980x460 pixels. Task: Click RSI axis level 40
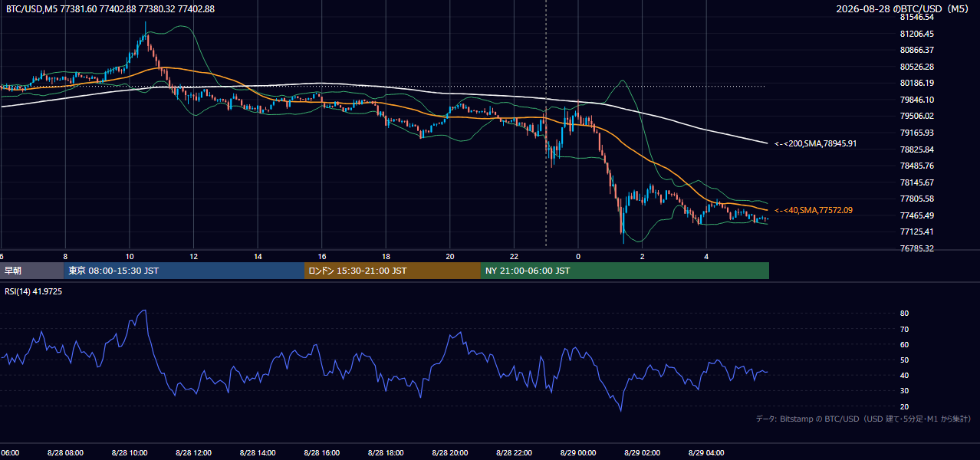tap(905, 375)
